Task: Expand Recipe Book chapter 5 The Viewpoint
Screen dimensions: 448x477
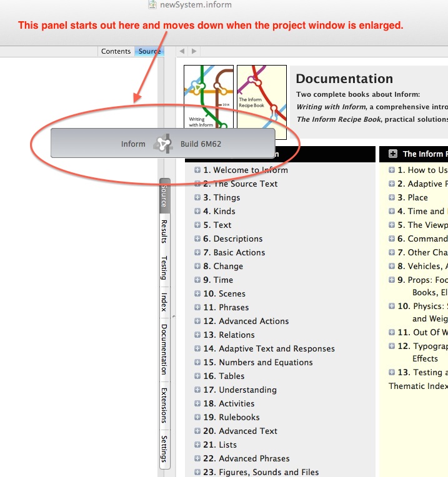Action: tap(392, 225)
